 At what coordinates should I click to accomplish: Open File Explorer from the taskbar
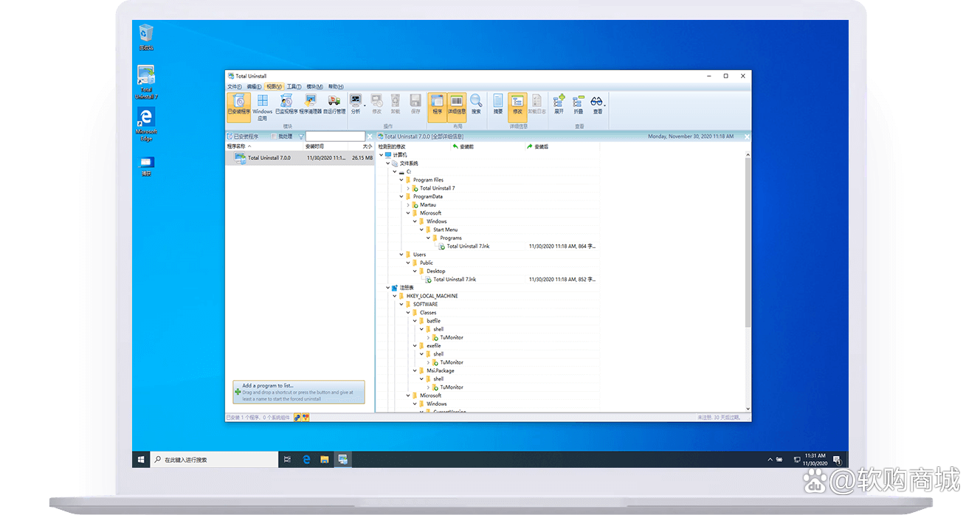(324, 459)
